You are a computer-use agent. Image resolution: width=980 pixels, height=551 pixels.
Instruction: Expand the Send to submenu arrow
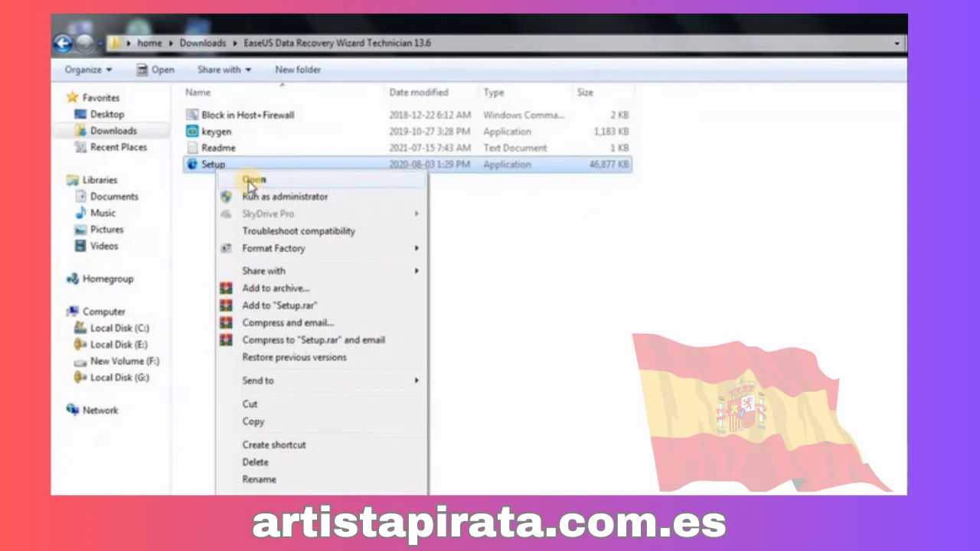coord(416,380)
